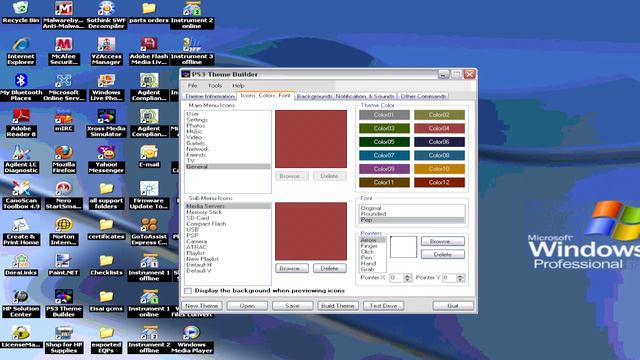The height and width of the screenshot is (360, 640).
Task: Decrease Pointer Y value with down arrow
Action: 460,280
